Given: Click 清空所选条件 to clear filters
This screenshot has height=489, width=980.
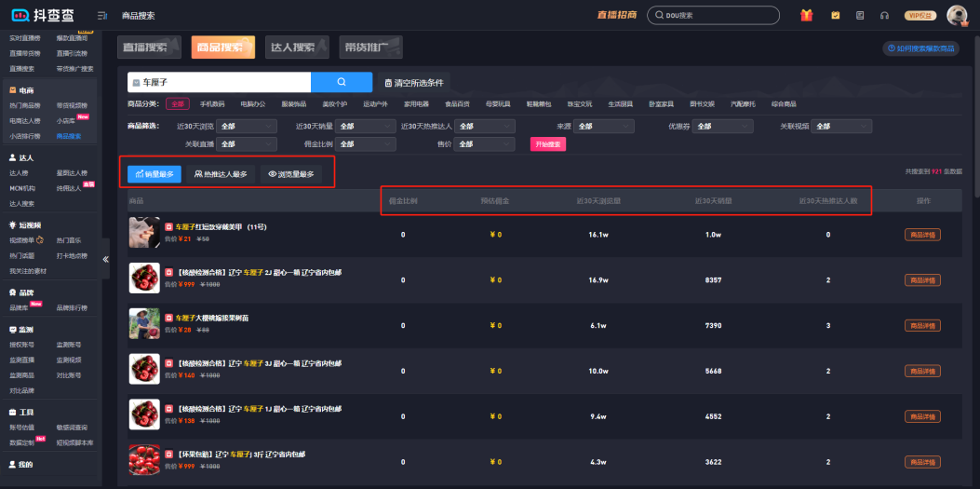Looking at the screenshot, I should coord(414,82).
